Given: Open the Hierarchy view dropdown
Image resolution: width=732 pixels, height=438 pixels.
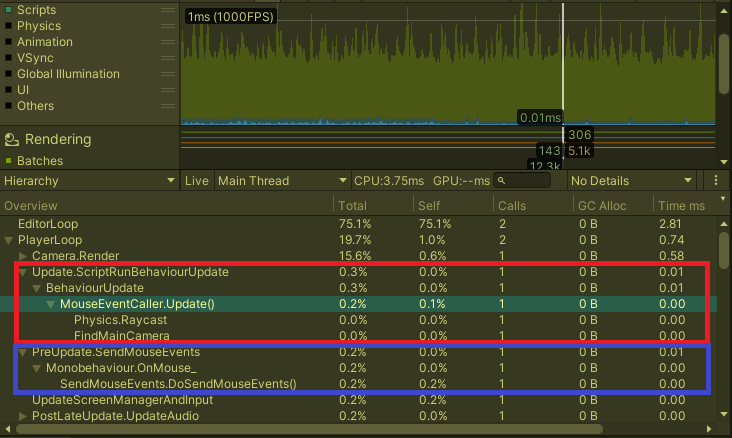Looking at the screenshot, I should (x=89, y=181).
